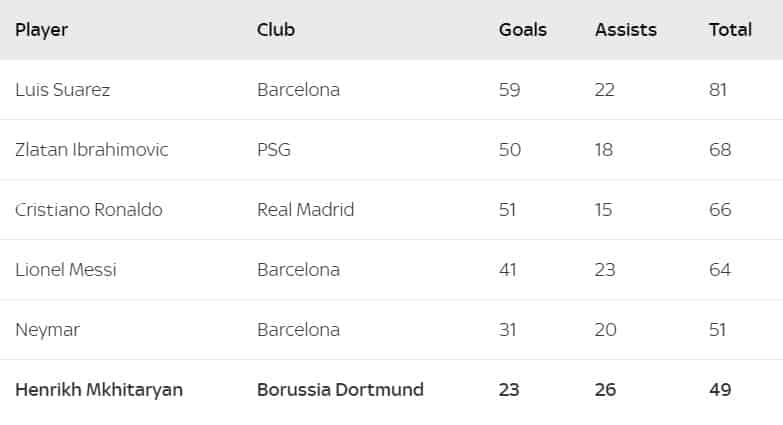Click the bold Henrikh Mkhitaryan name

point(99,390)
